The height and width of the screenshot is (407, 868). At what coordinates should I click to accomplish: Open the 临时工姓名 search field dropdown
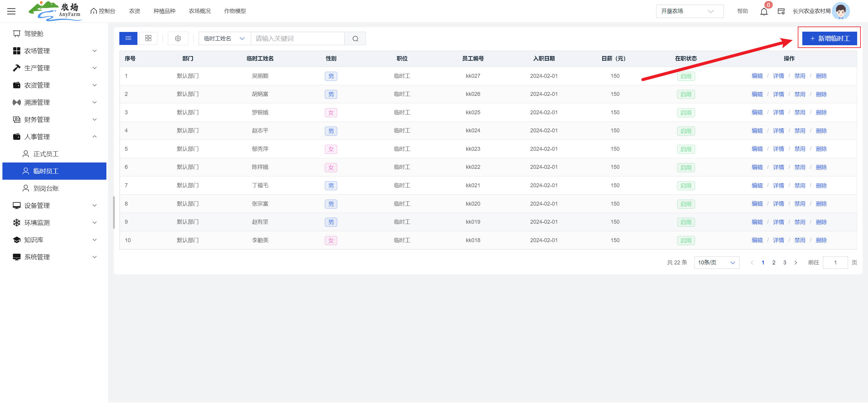(225, 38)
